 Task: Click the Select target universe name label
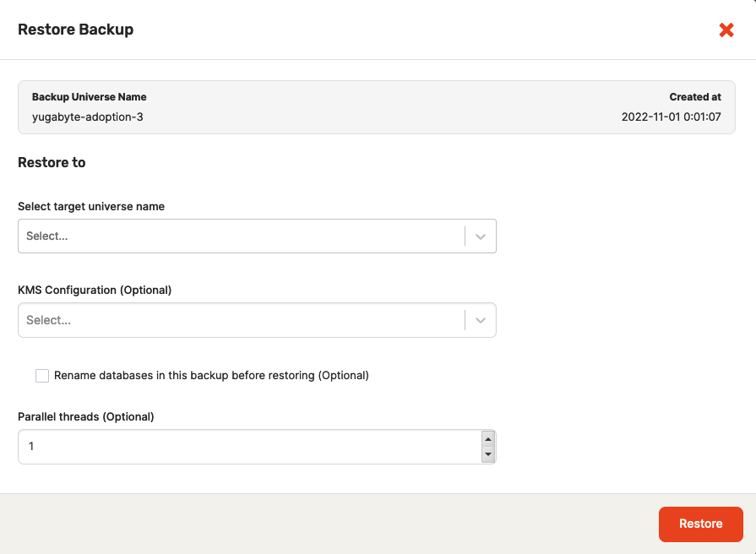click(91, 206)
